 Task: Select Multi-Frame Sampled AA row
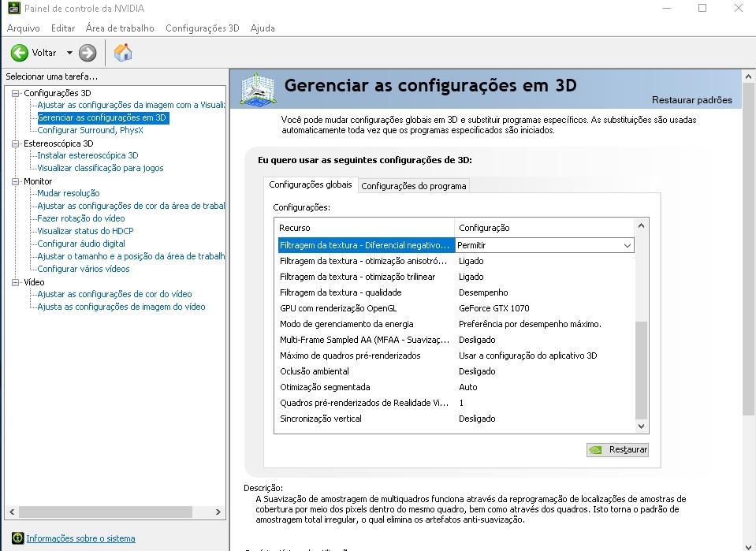(456, 340)
